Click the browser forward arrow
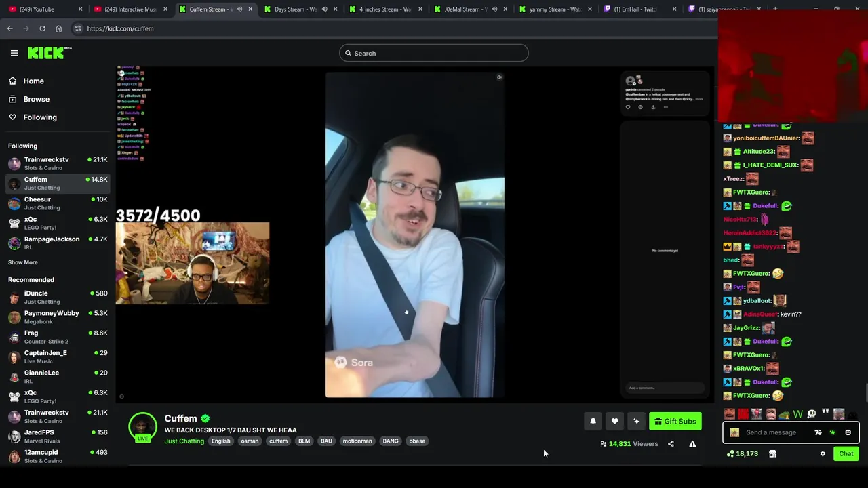 [26, 28]
